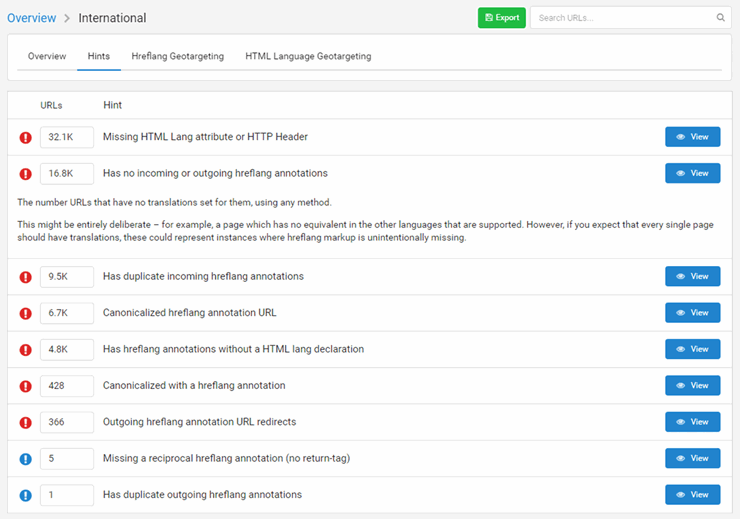
Task: Focus the Search URLs field
Action: coord(622,18)
